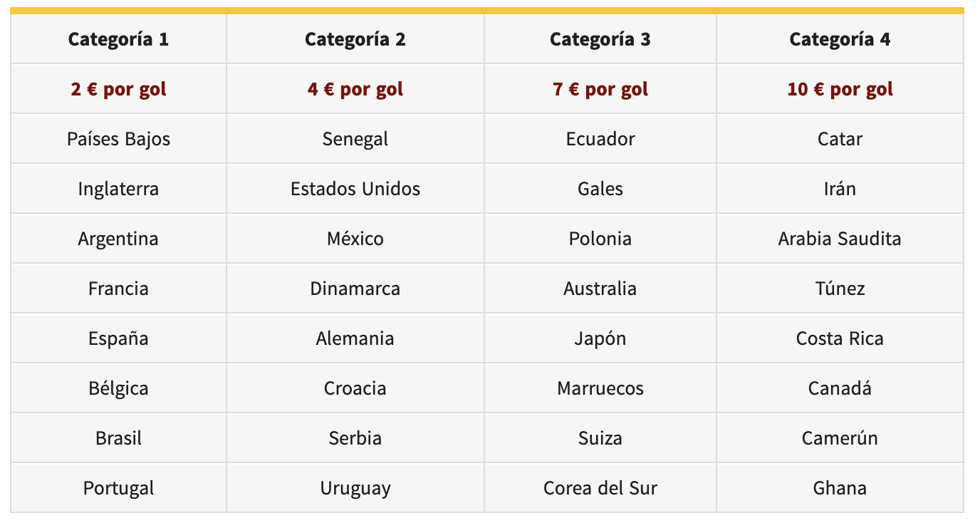Image resolution: width=980 pixels, height=523 pixels.
Task: Click Arabia Saudita in Categoría 4
Action: 840,239
